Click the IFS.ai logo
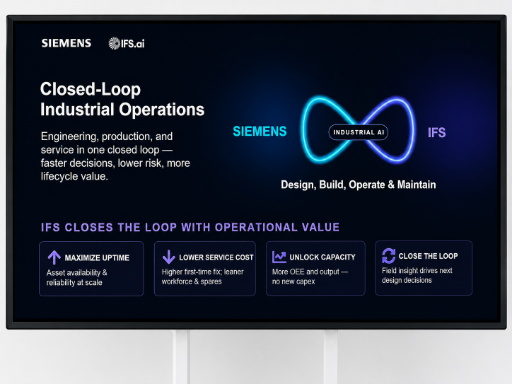The image size is (512, 384). (x=127, y=43)
